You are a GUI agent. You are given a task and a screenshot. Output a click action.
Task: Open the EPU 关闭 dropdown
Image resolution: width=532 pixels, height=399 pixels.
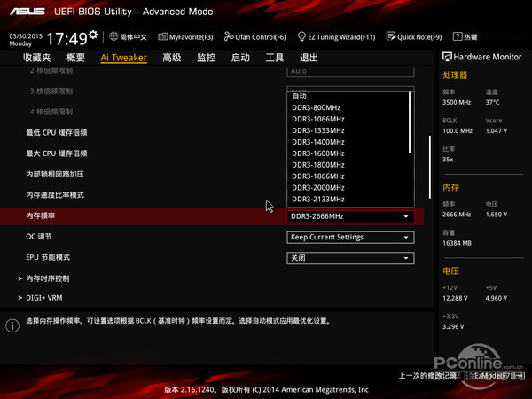(350, 258)
